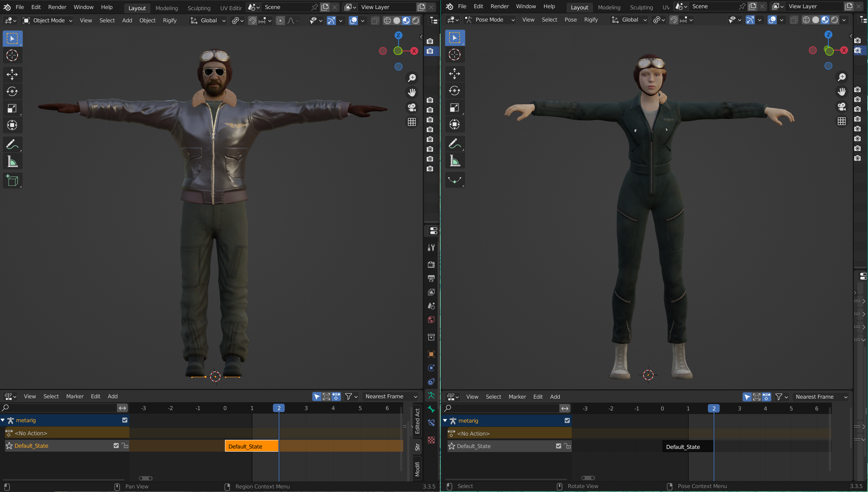Open the File menu in left Blender window

point(20,7)
